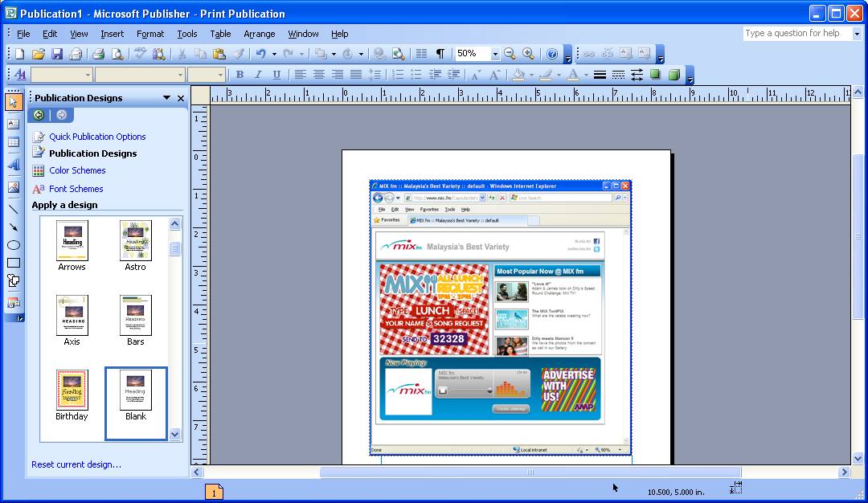Open Microsoft Publisher Help icon
The width and height of the screenshot is (868, 503).
click(x=552, y=54)
